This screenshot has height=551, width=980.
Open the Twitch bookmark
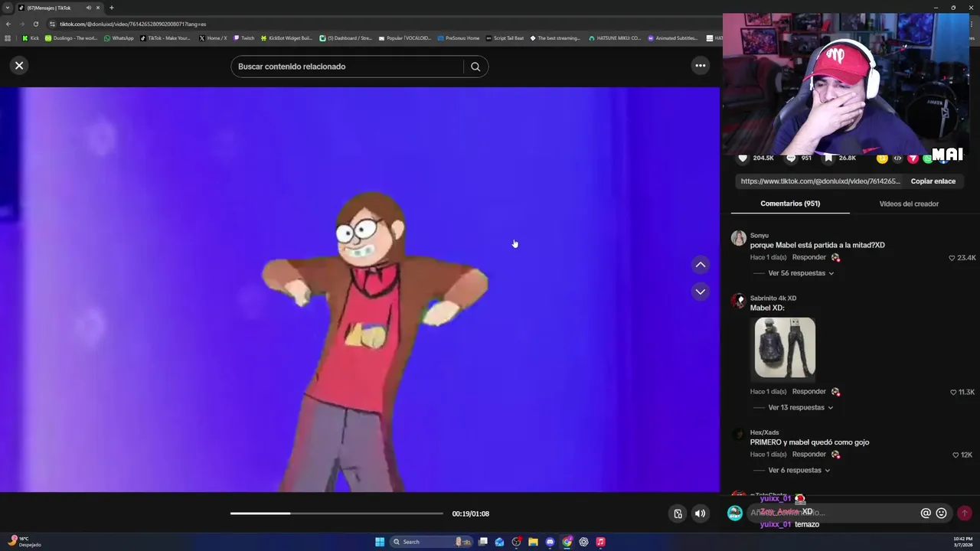click(x=243, y=37)
